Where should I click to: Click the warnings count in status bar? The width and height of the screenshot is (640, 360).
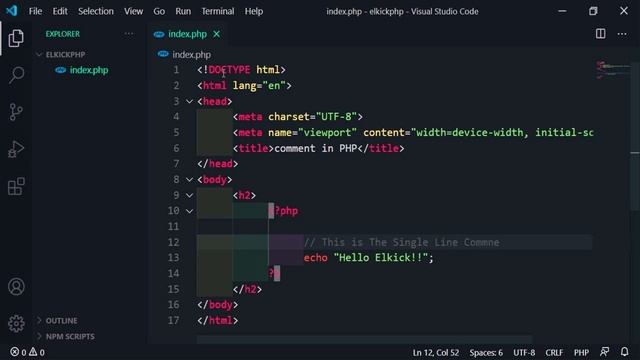[x=37, y=352]
